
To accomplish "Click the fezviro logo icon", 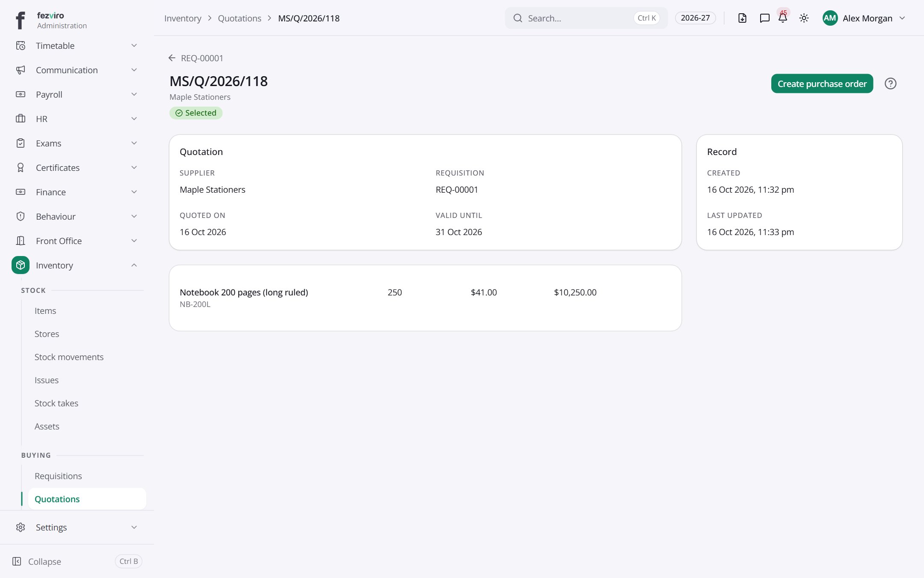I will (x=20, y=20).
